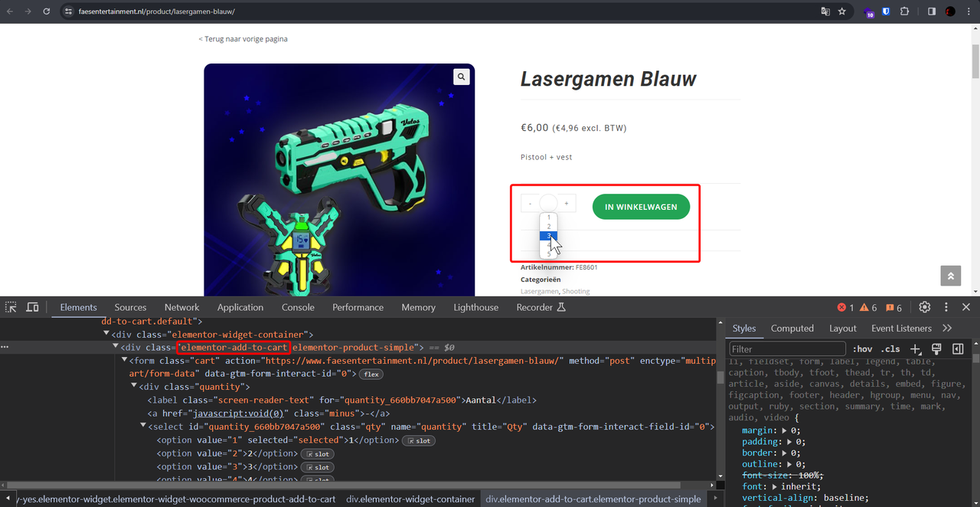Decrease quantity with the minus button
980x507 pixels.
tap(530, 204)
